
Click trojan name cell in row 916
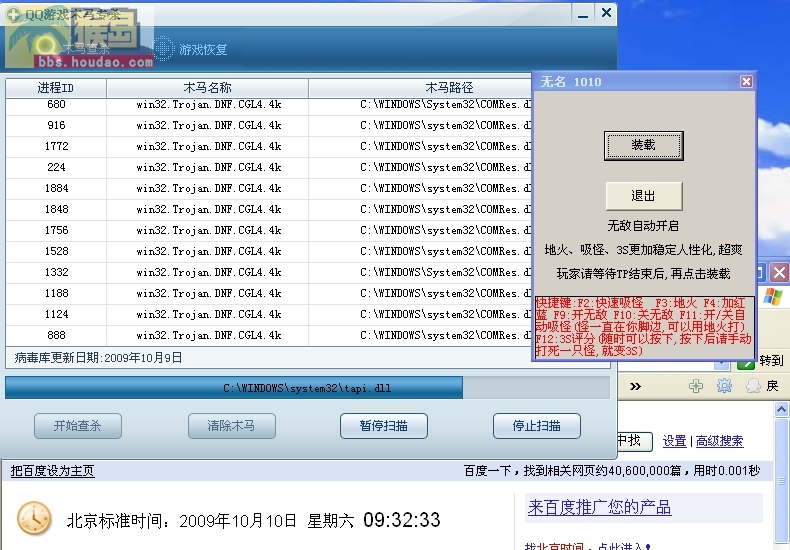[x=209, y=125]
